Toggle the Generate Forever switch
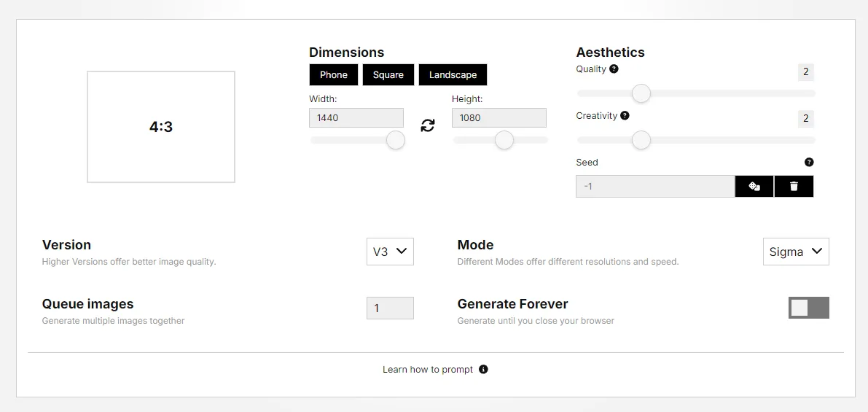The image size is (868, 412). 808,308
